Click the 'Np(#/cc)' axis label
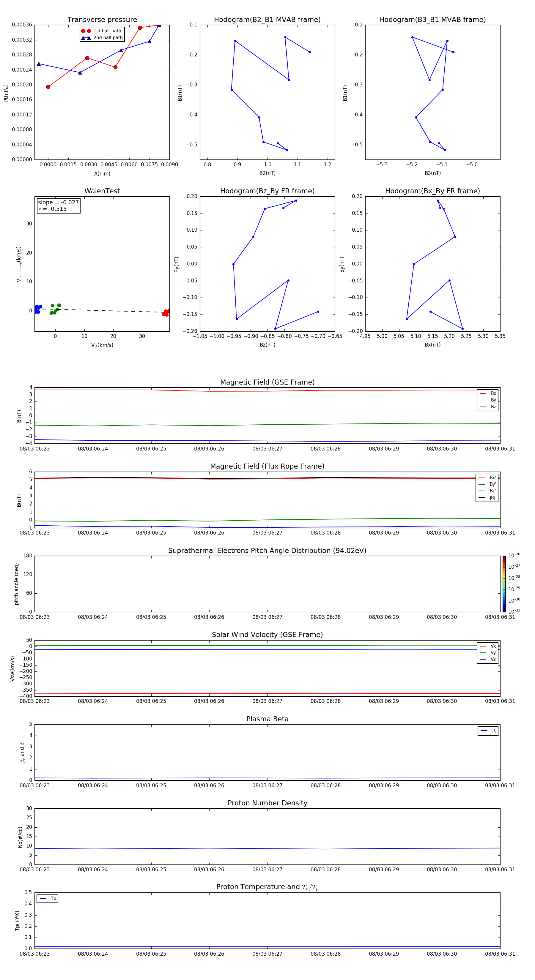This screenshot has height=980, width=535. (x=20, y=837)
